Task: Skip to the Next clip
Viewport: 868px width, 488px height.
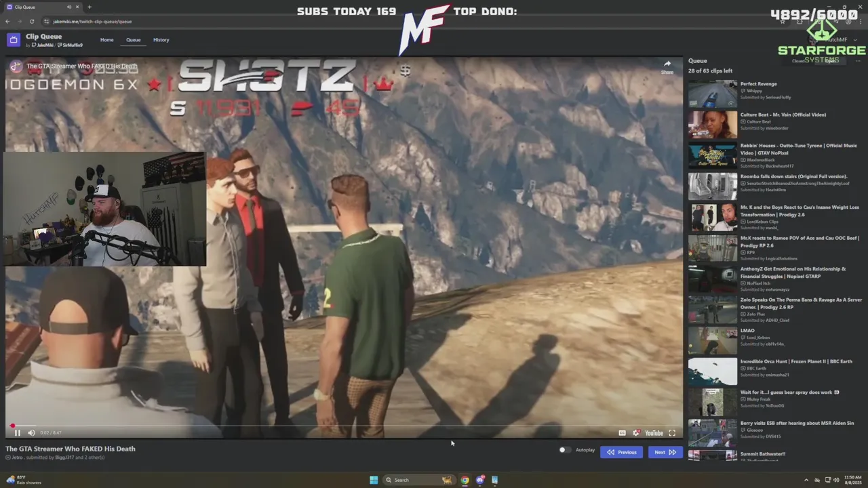Action: [x=665, y=452]
